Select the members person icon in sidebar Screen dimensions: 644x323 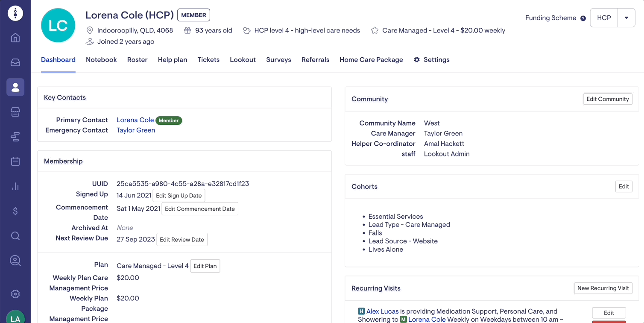tap(15, 87)
